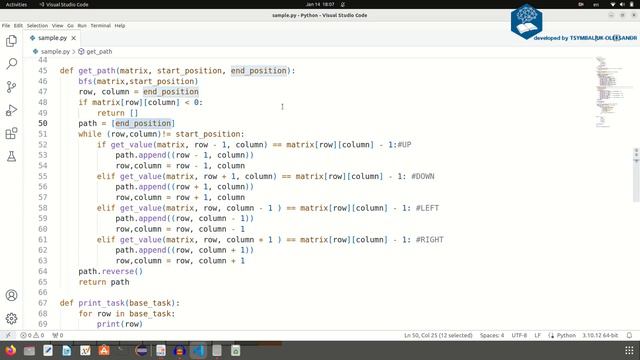Open the Testing flask view

coord(11,156)
